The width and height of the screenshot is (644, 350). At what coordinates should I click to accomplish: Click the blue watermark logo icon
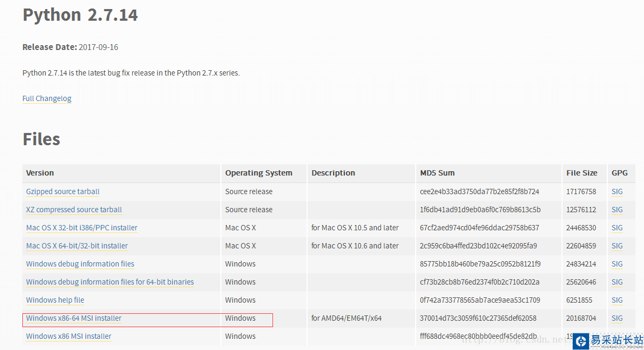pyautogui.click(x=581, y=341)
